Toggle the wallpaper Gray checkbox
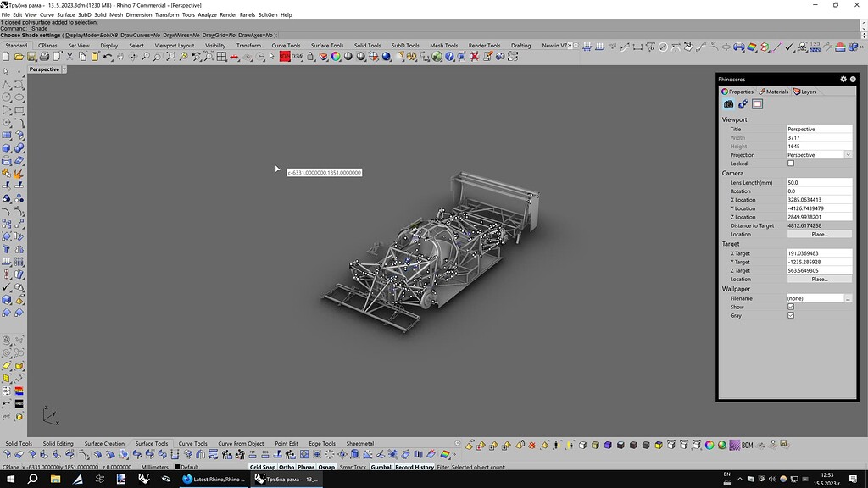Screen dimensions: 868x488 [791, 315]
